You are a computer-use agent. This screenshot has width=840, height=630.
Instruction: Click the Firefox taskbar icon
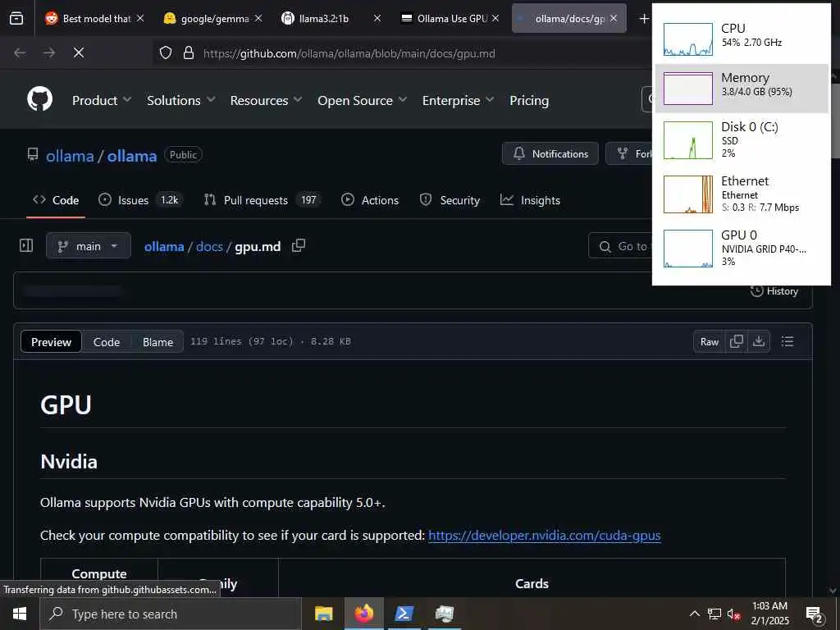[364, 614]
